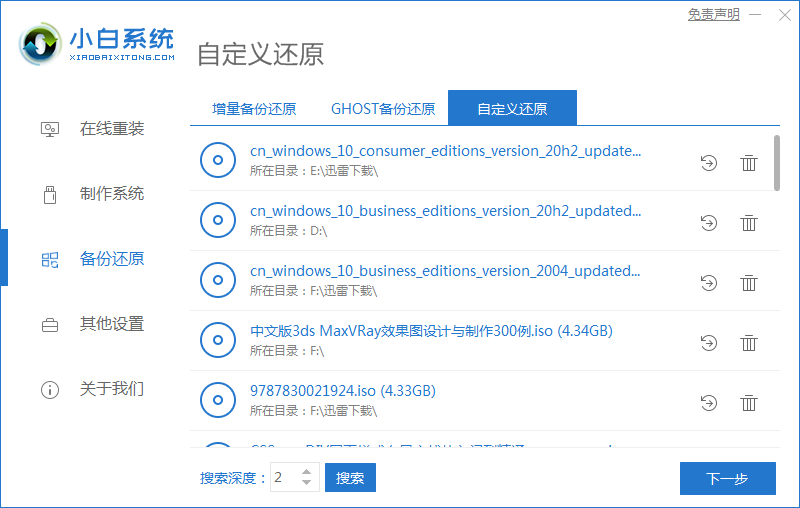Click restore icon for 3ds MaxVRay iso

(709, 343)
